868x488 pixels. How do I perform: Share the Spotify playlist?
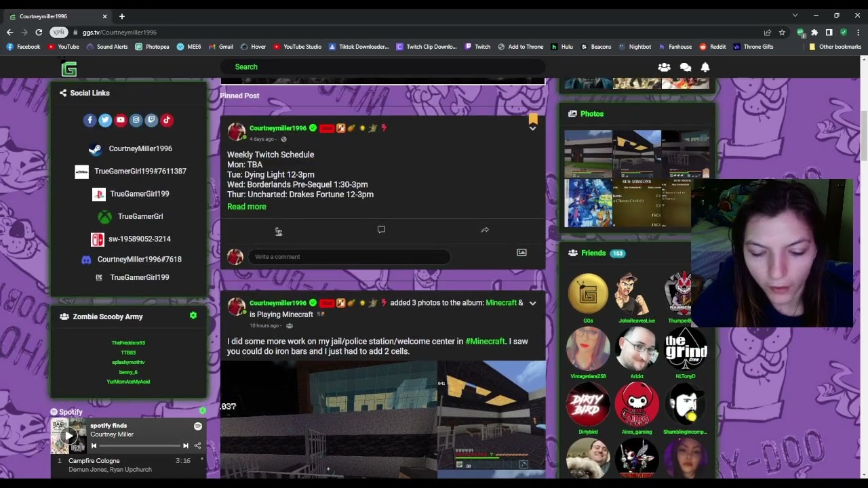pos(197,445)
